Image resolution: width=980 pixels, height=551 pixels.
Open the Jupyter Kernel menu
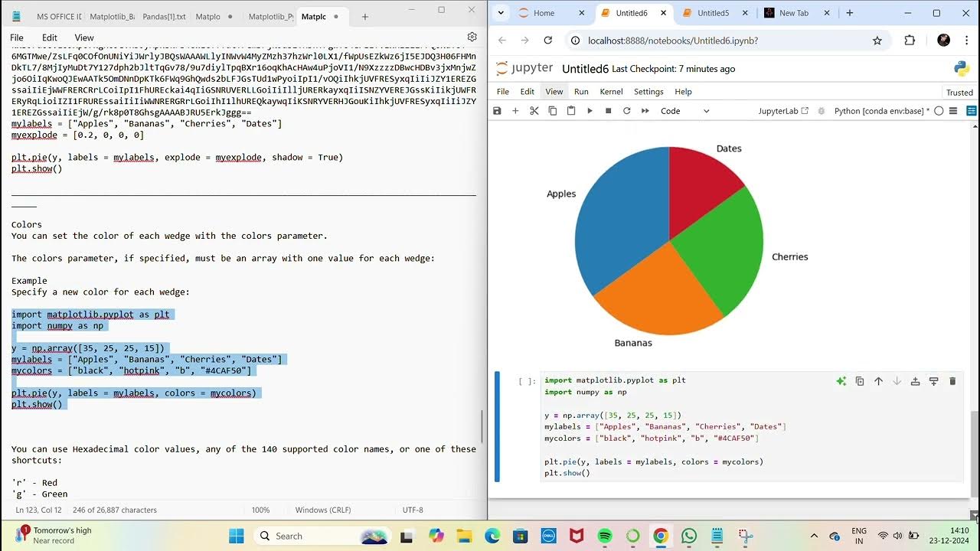(x=611, y=92)
